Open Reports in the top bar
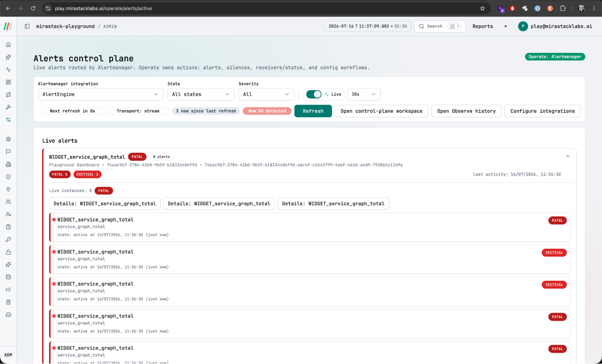Screen dimensions: 602x364 [x=482, y=26]
